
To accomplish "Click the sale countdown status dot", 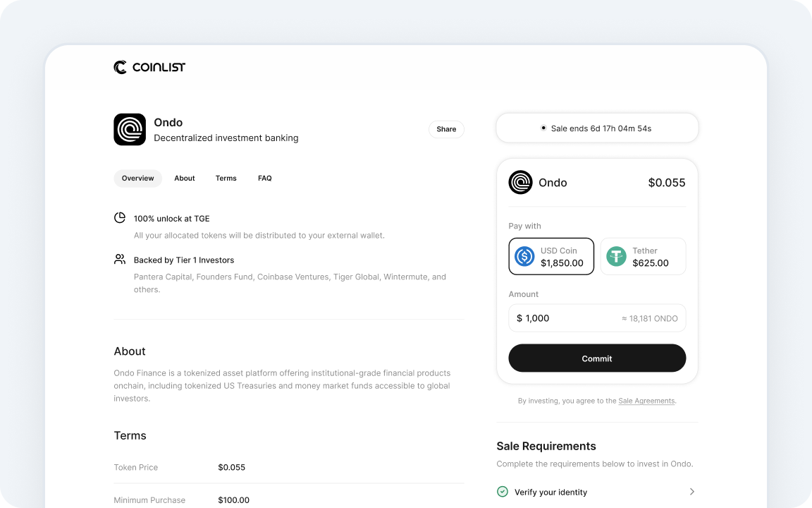I will coord(543,128).
